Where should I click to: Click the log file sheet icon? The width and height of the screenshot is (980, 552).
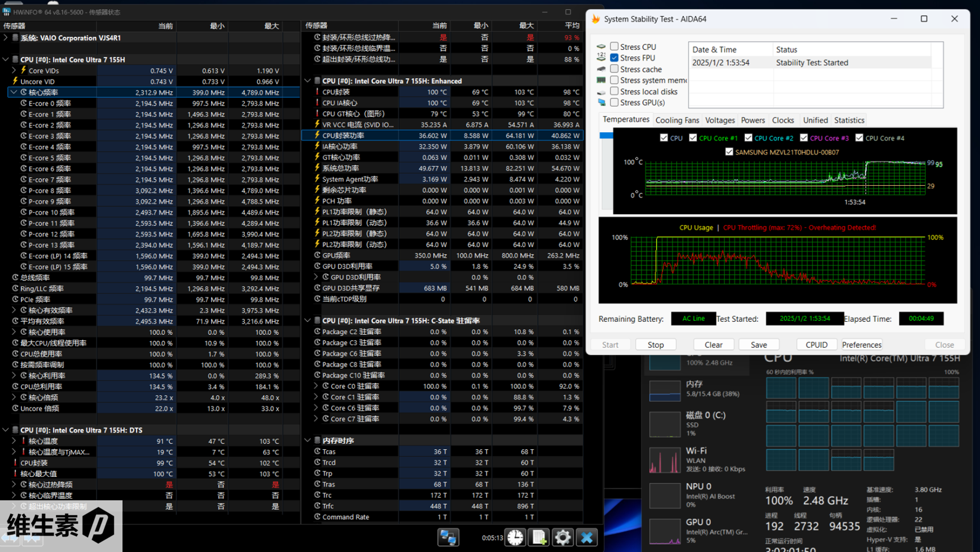539,537
